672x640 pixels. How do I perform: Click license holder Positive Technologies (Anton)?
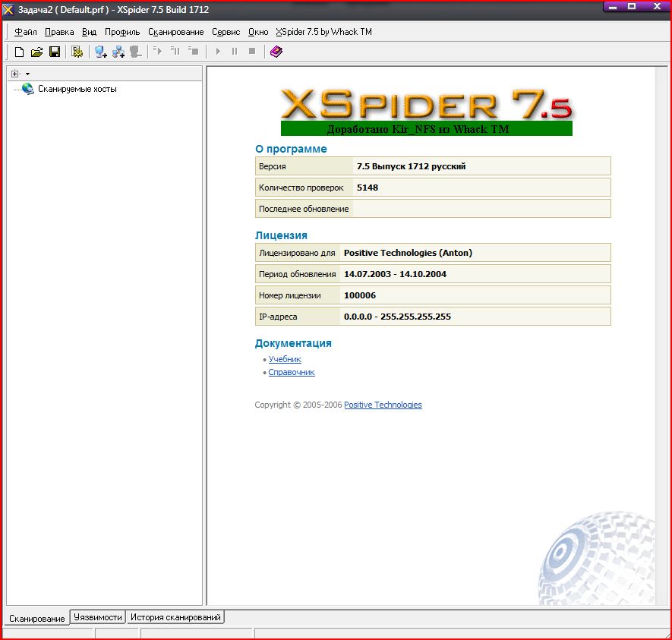(408, 253)
